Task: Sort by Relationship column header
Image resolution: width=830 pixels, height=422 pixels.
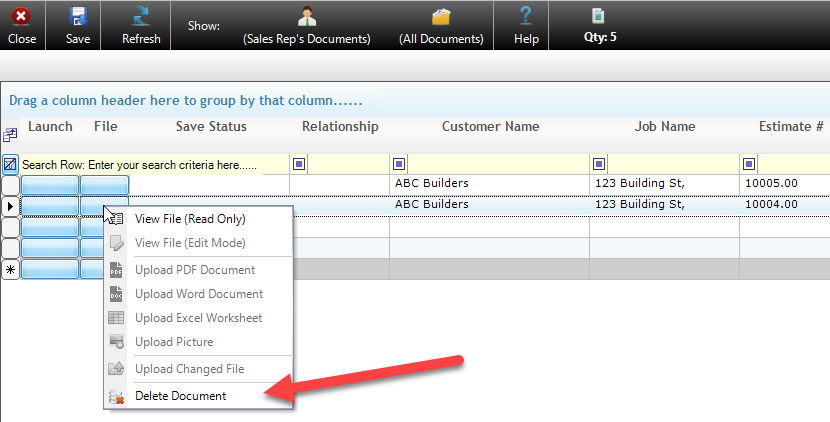Action: coord(340,127)
